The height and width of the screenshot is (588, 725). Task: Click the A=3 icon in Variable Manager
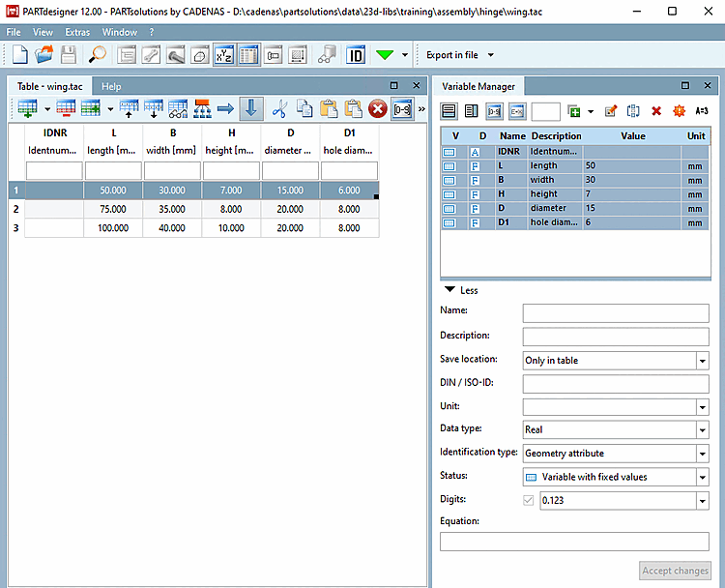tap(702, 111)
